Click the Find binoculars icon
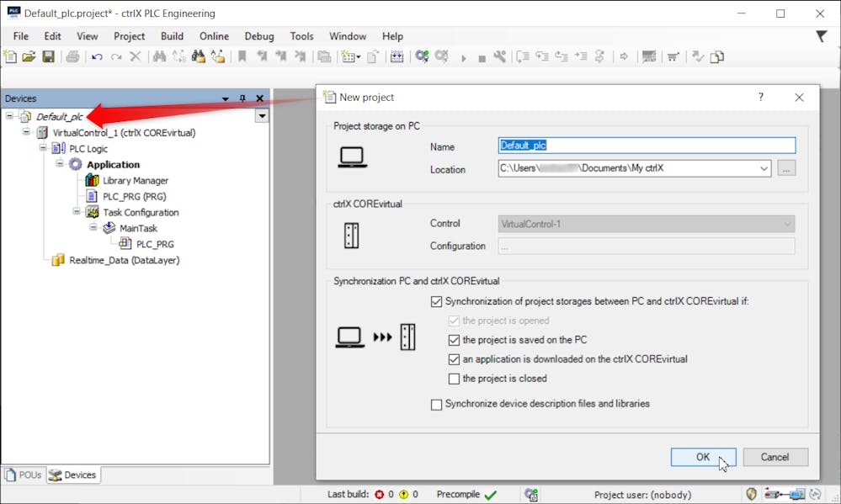 [159, 56]
